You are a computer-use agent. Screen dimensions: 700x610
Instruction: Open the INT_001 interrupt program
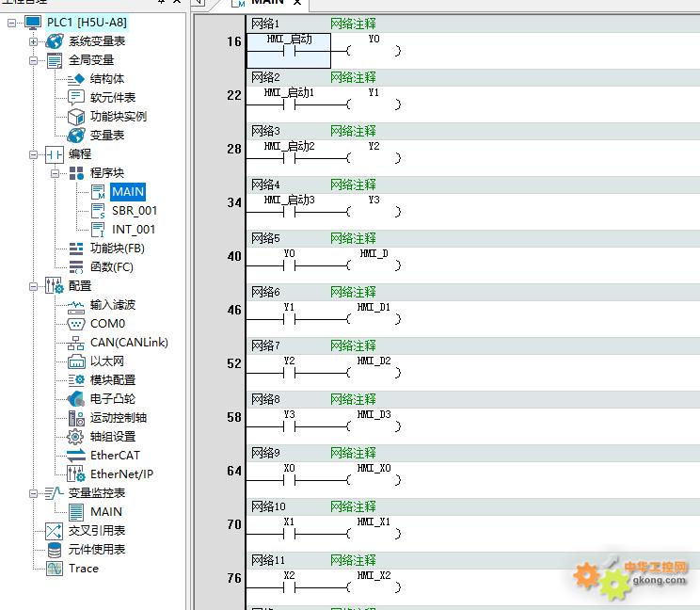click(134, 230)
